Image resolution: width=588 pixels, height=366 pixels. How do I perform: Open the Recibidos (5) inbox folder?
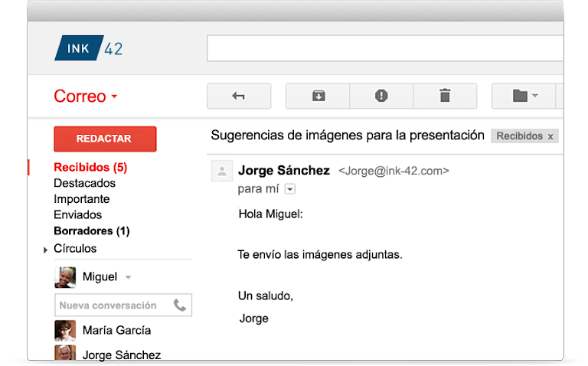pos(90,167)
